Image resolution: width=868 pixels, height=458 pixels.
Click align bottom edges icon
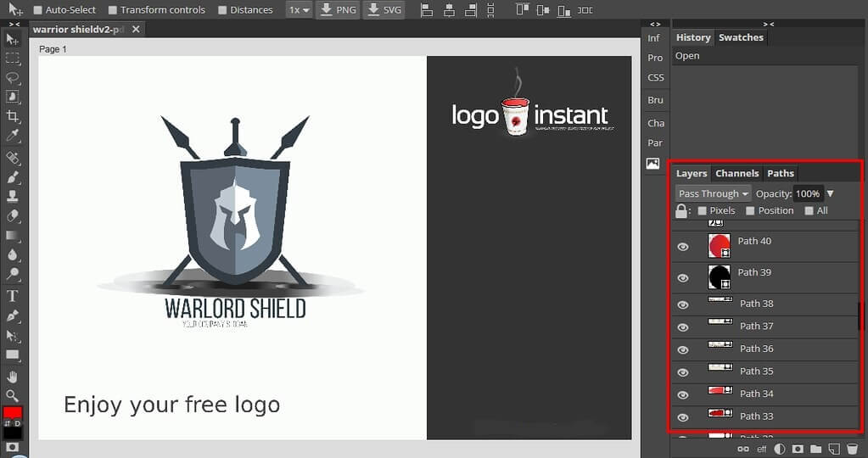tap(563, 10)
